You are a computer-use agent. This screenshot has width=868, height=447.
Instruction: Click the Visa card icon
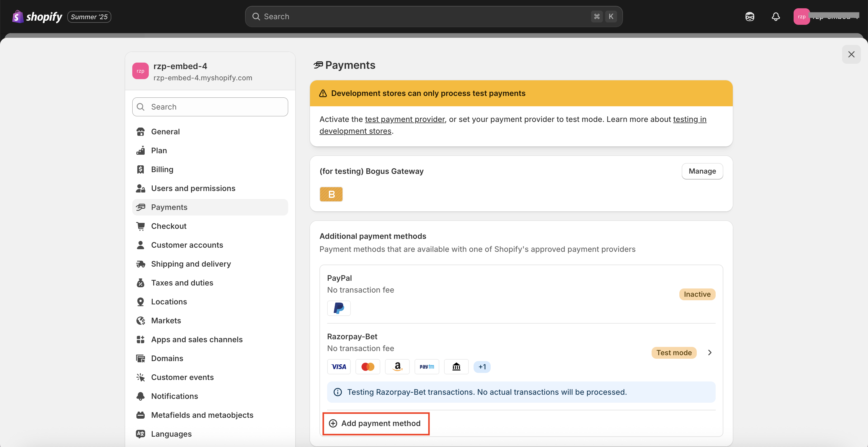339,366
